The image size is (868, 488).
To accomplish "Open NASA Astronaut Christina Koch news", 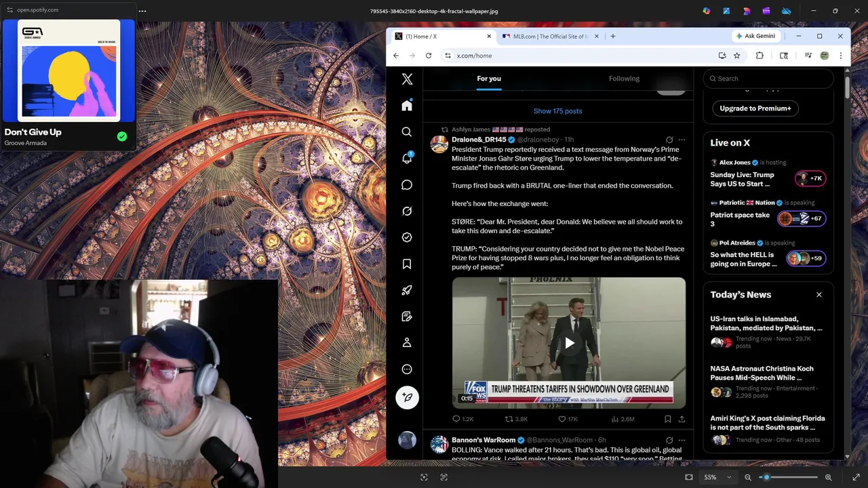I will [768, 382].
